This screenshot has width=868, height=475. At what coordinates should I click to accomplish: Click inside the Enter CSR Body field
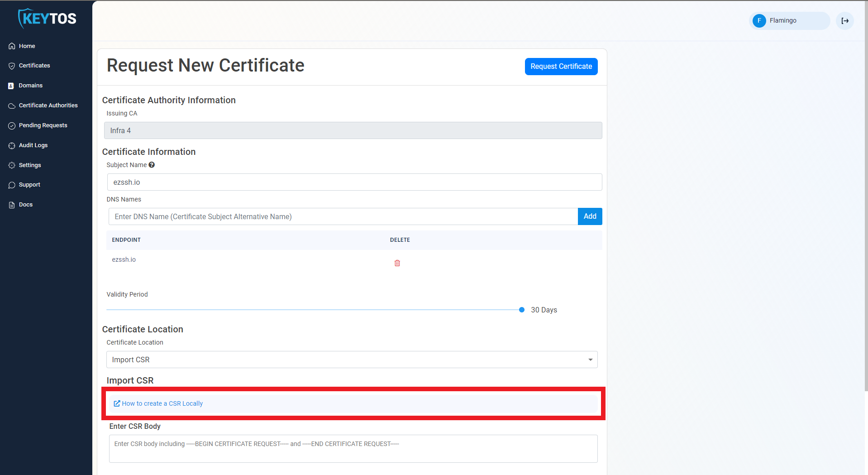tap(353, 448)
